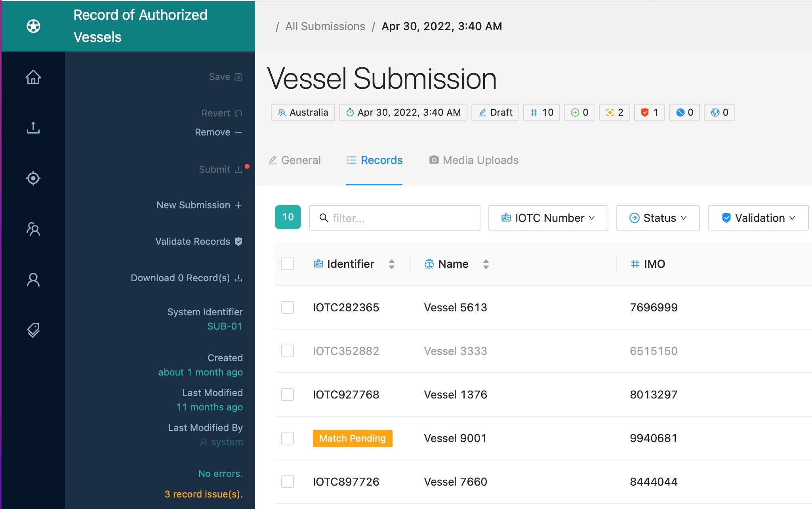812x509 pixels.
Task: Expand the Status filter dropdown
Action: coord(658,218)
